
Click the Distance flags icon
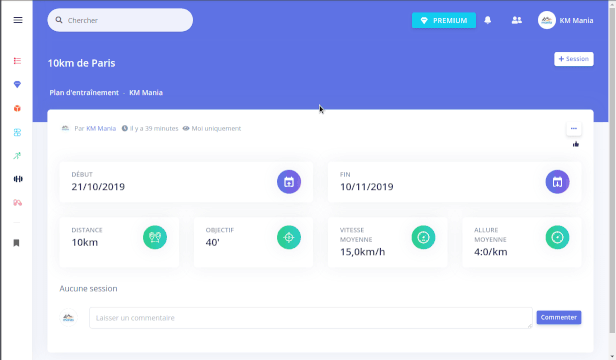pyautogui.click(x=155, y=237)
